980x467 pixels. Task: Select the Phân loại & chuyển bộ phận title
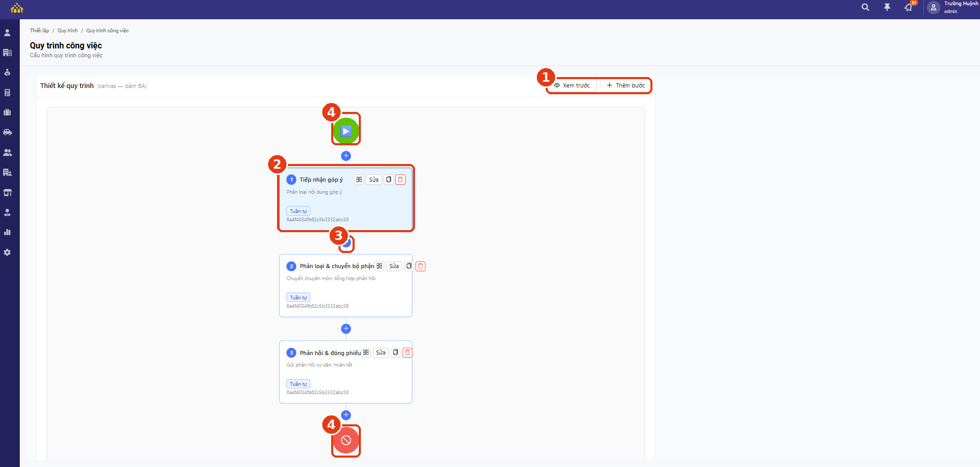[x=337, y=266]
